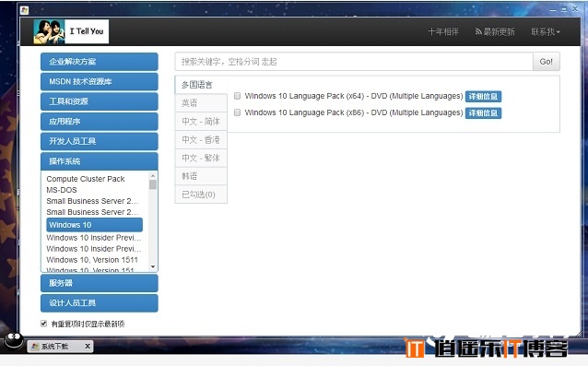Click the window app icon in title bar

point(25,10)
